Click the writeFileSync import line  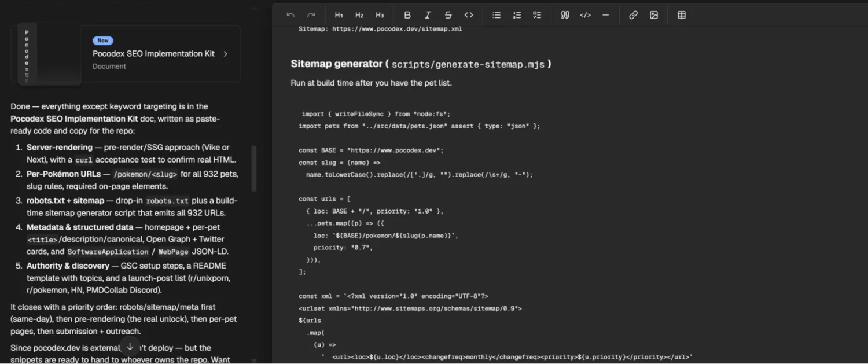pos(376,114)
